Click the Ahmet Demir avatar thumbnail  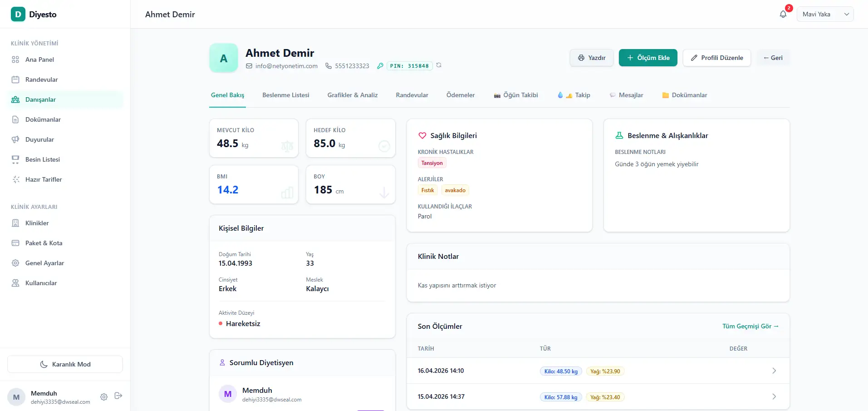(x=224, y=58)
